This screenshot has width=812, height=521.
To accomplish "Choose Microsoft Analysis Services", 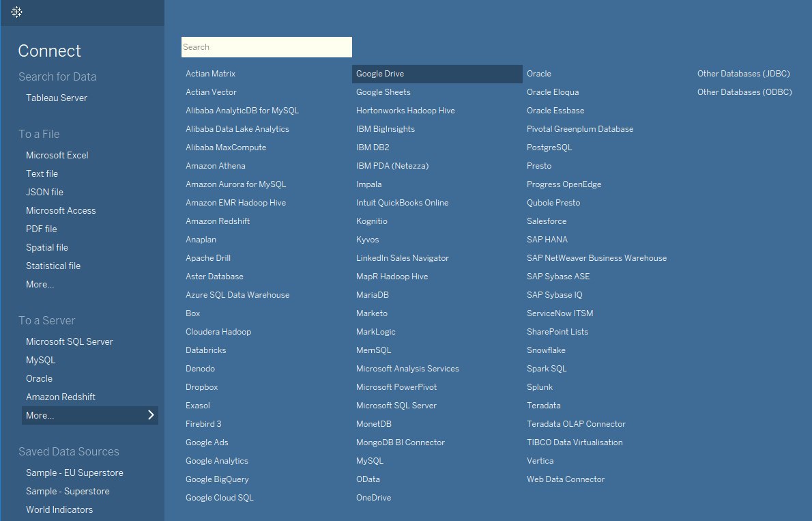I will (407, 369).
